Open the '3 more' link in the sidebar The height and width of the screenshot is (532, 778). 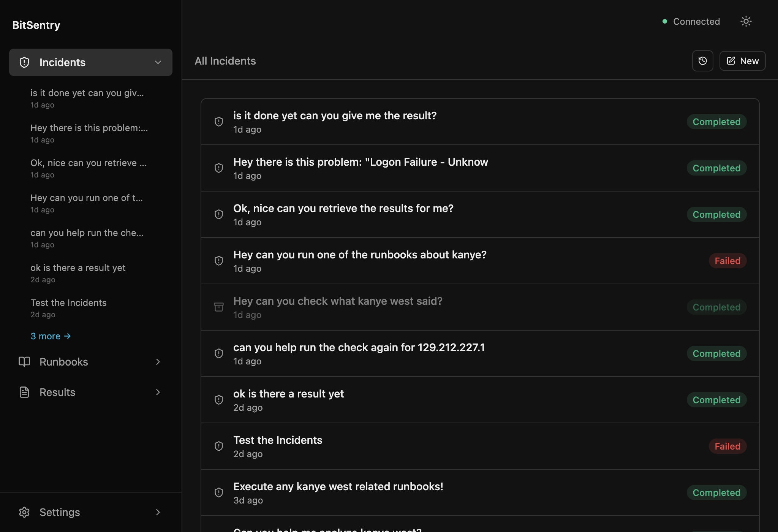click(x=51, y=336)
